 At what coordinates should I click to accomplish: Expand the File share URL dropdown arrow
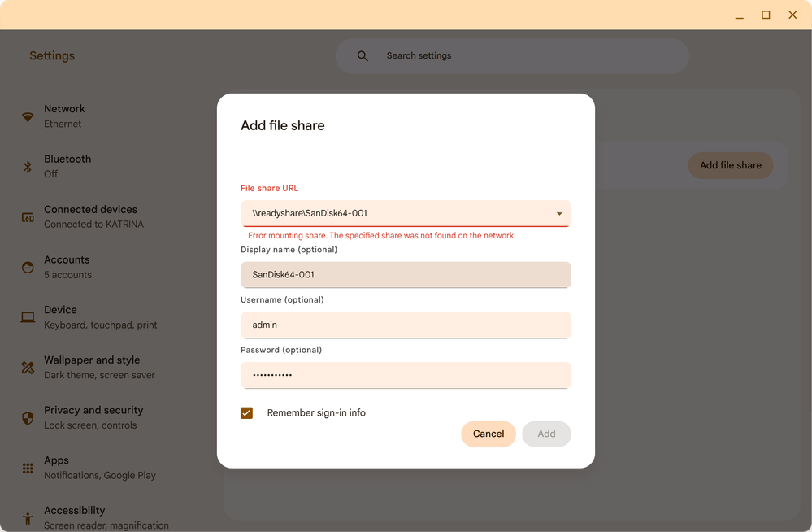(x=559, y=214)
